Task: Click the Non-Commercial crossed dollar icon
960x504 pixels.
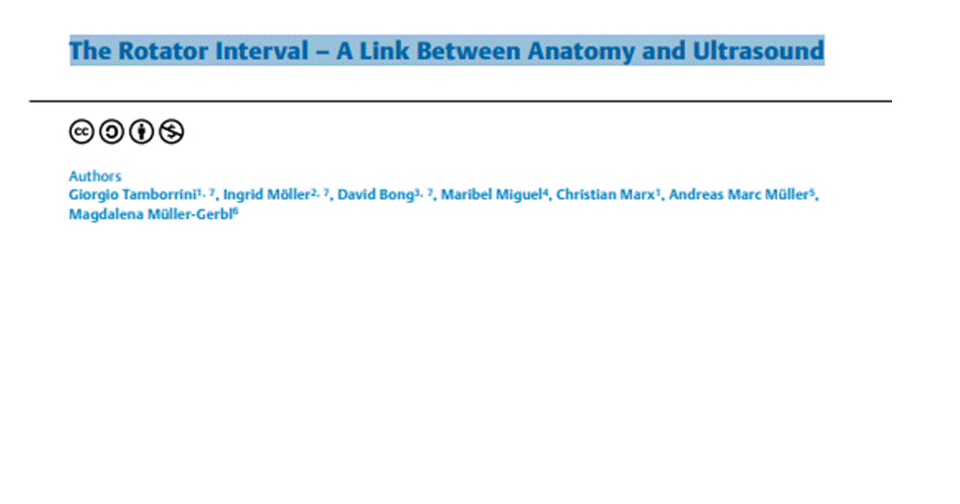Action: (171, 132)
